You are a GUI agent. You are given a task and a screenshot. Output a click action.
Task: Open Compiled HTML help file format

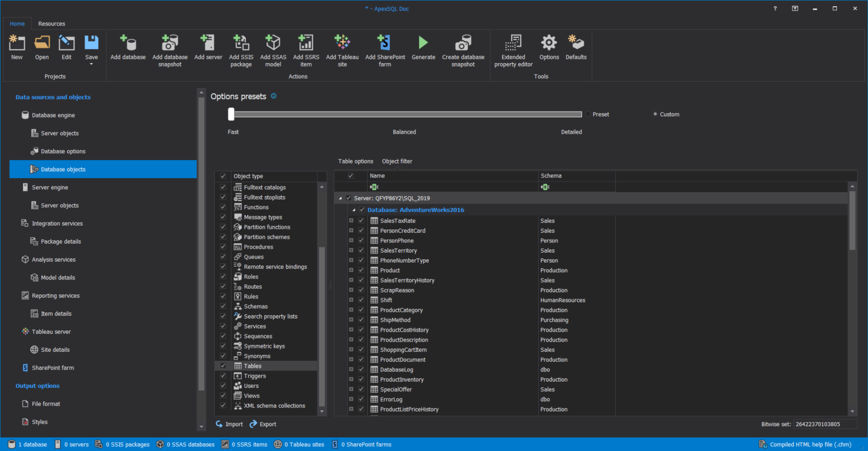(805, 444)
